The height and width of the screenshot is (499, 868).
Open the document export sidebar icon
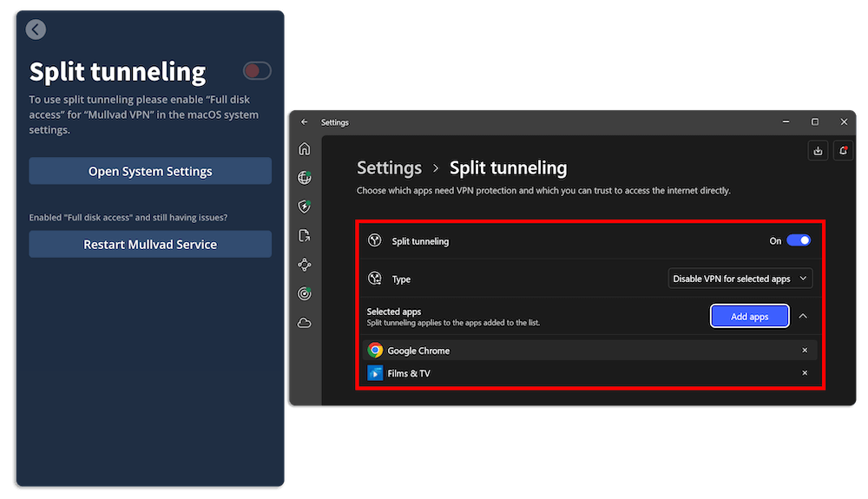click(x=305, y=236)
